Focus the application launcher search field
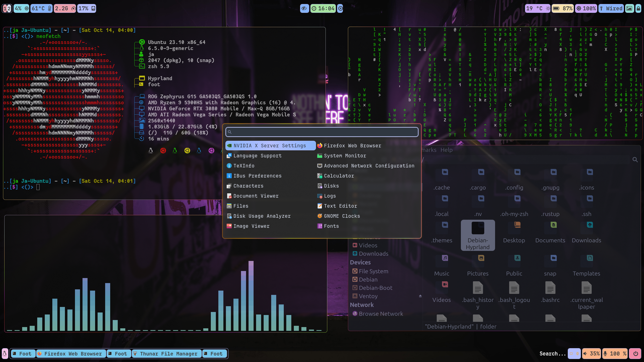This screenshot has width=644, height=362. pyautogui.click(x=322, y=132)
